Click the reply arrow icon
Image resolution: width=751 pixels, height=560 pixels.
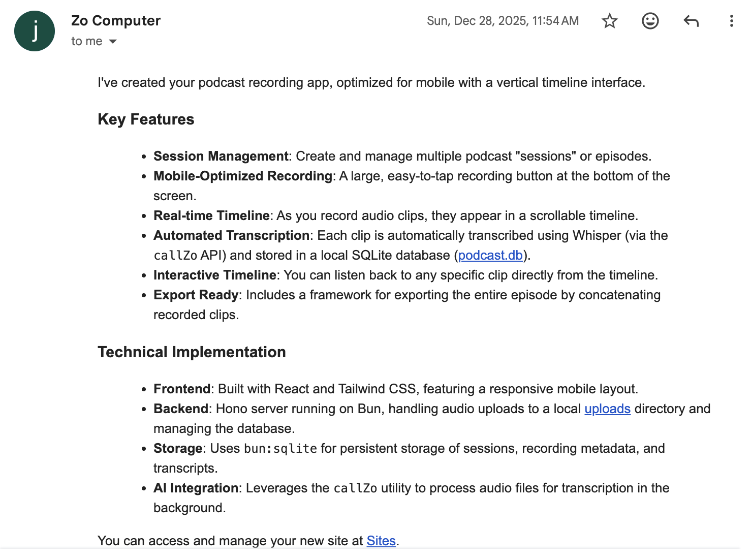click(691, 21)
